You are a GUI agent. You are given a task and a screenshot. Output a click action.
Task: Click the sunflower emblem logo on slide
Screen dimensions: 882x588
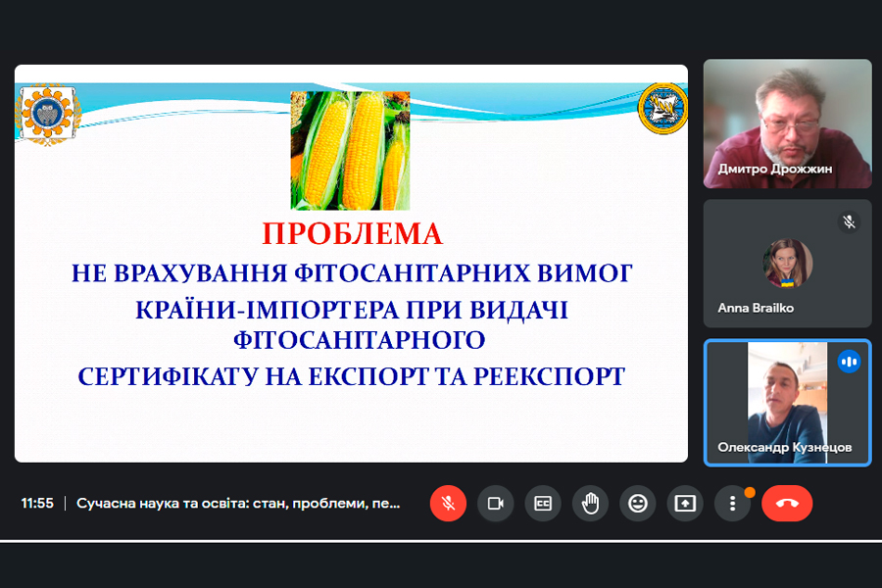(x=48, y=115)
